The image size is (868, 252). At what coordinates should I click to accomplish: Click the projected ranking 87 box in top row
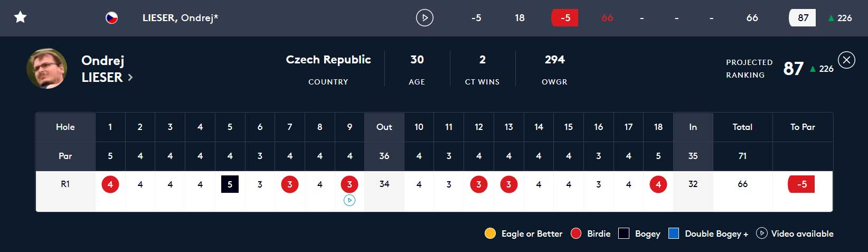tap(803, 18)
